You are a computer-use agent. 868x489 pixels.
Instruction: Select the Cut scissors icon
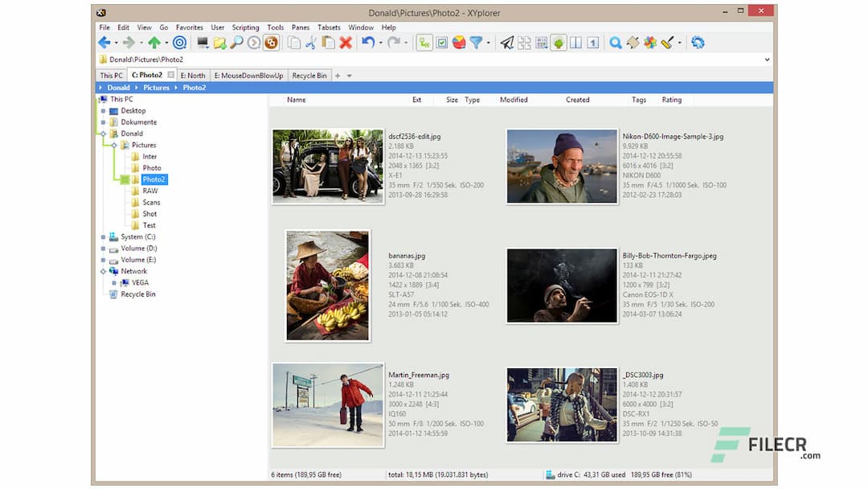tap(310, 42)
